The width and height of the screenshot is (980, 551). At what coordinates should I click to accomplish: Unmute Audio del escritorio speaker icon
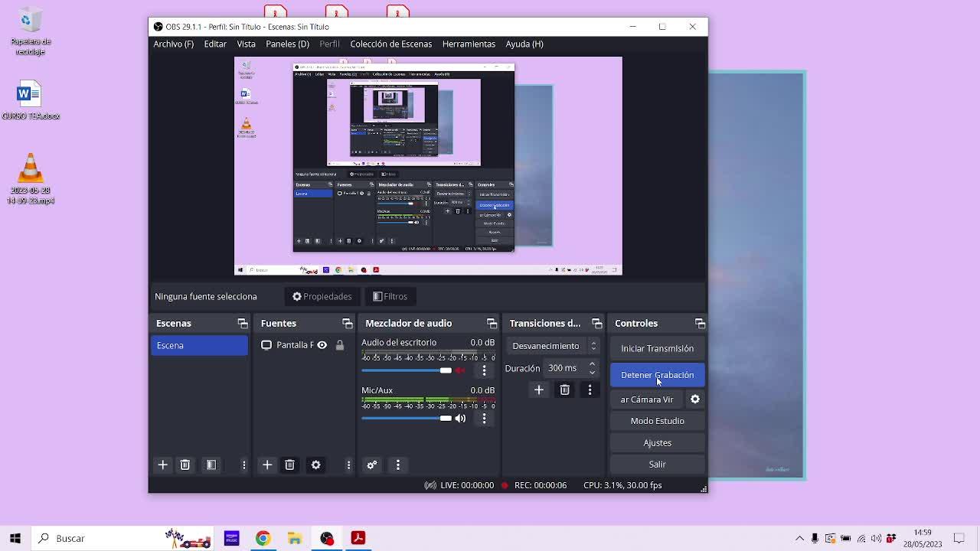pyautogui.click(x=460, y=370)
